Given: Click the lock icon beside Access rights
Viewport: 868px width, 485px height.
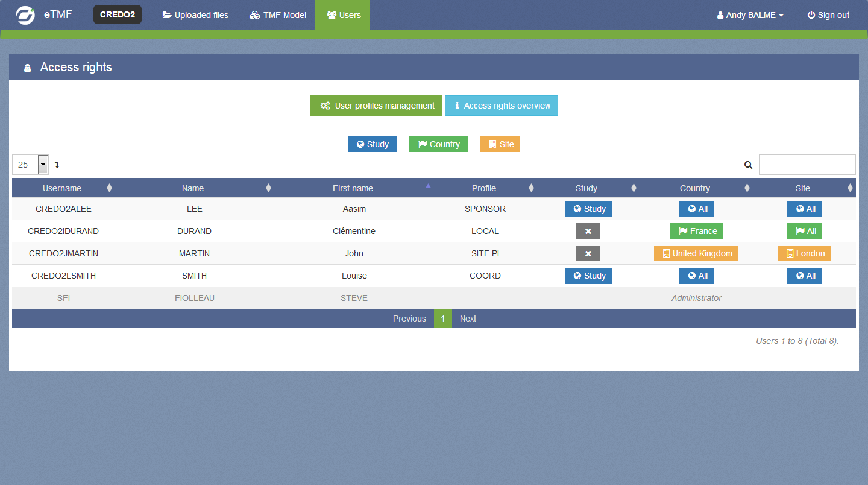Looking at the screenshot, I should pos(27,68).
